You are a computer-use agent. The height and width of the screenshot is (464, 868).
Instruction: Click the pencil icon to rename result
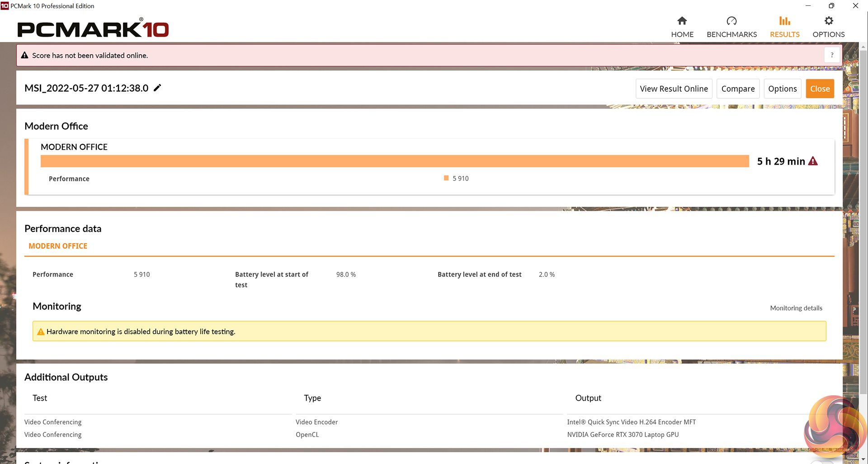157,88
